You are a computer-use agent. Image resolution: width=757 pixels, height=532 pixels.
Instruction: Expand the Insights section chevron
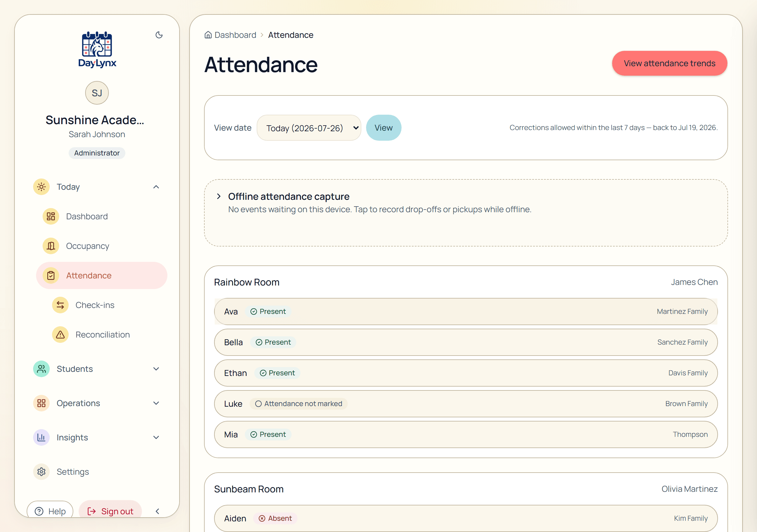[x=156, y=437]
